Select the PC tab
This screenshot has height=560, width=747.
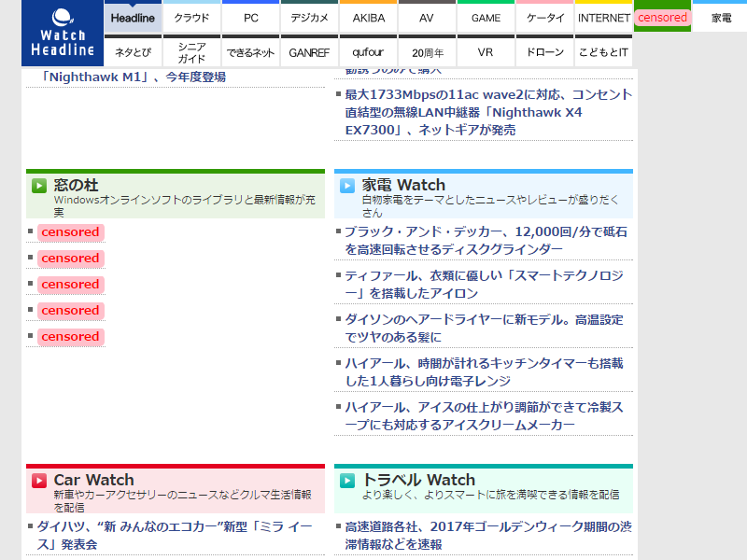(249, 17)
